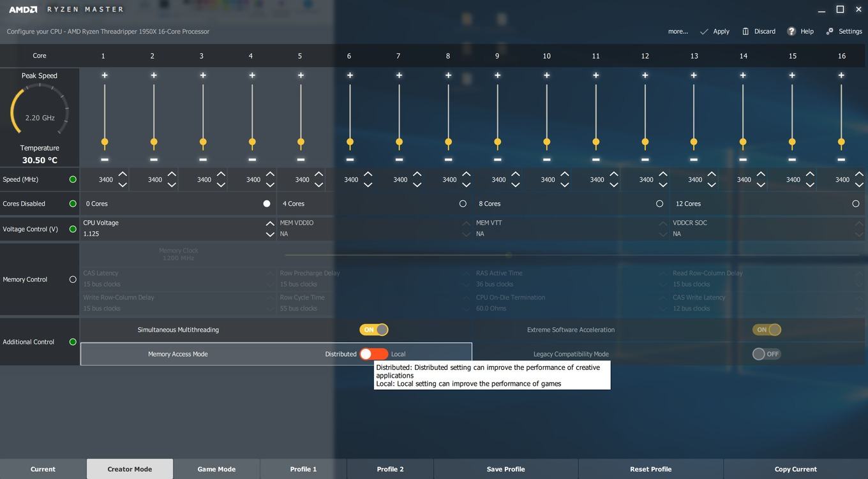Click the plus icon above core 7 slider
The width and height of the screenshot is (868, 479).
[x=399, y=75]
